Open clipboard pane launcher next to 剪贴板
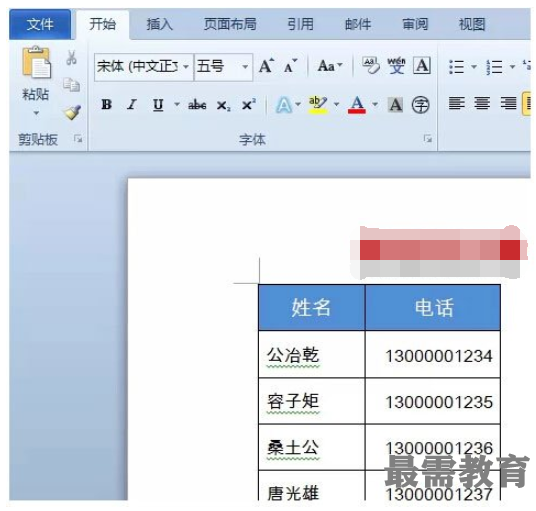The width and height of the screenshot is (536, 511). click(x=78, y=138)
